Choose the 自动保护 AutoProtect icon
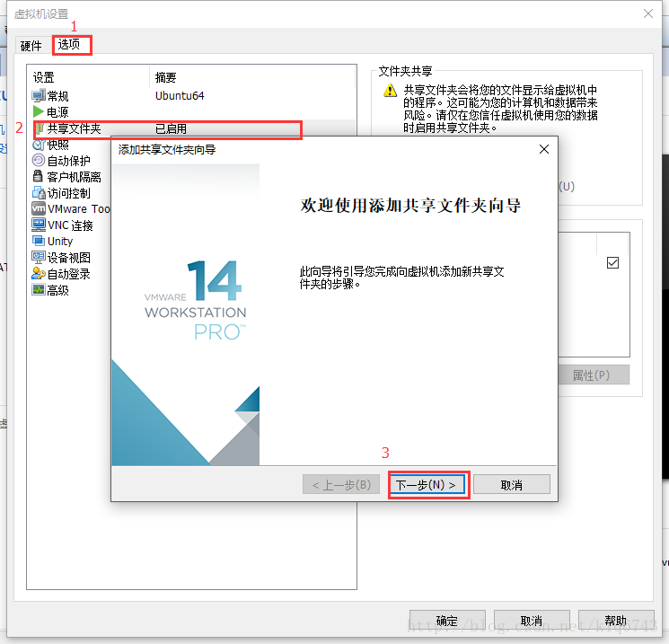The height and width of the screenshot is (644, 669). click(39, 161)
